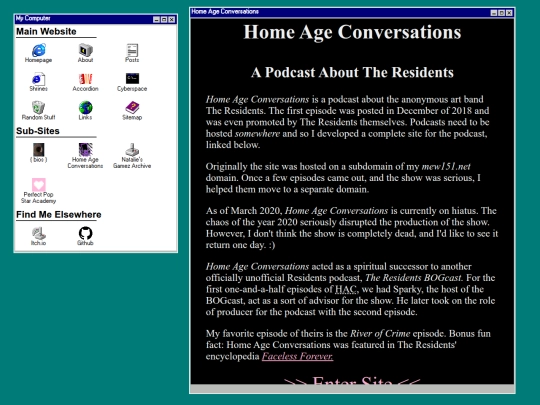Click the HAC abbreviation in the paragraph
The height and width of the screenshot is (405, 540).
[345, 289]
